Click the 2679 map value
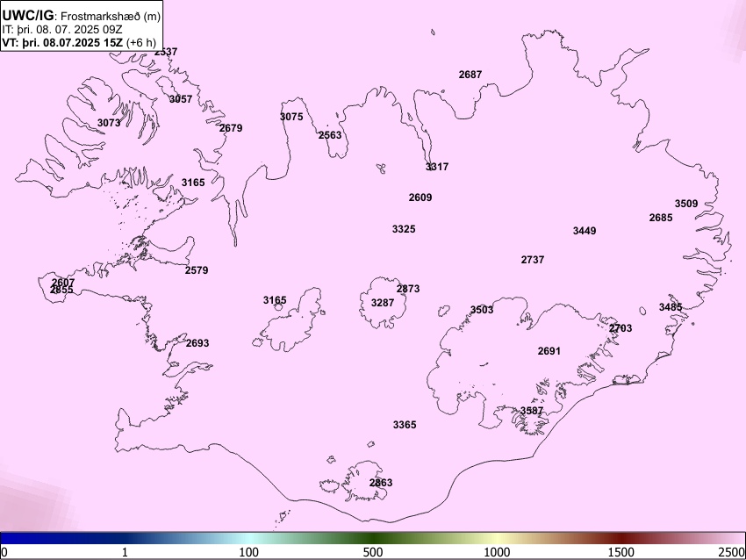Viewport: 746px width, 560px height. [x=231, y=128]
